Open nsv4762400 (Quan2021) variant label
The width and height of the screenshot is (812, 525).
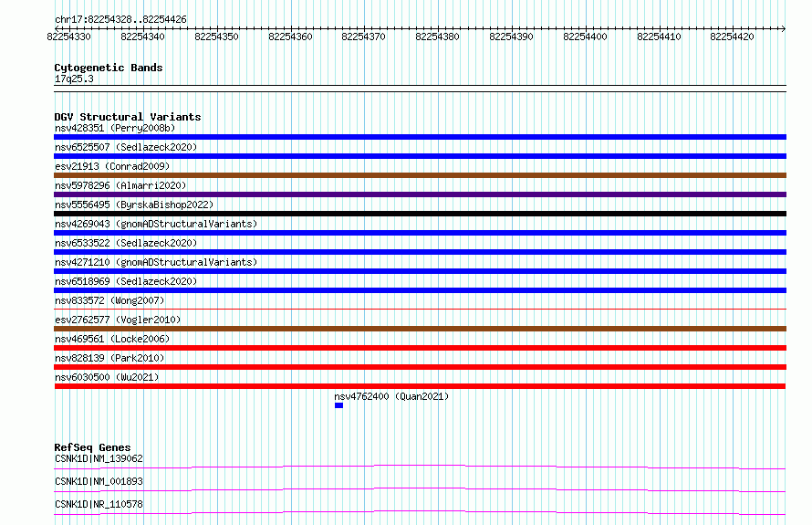click(391, 396)
